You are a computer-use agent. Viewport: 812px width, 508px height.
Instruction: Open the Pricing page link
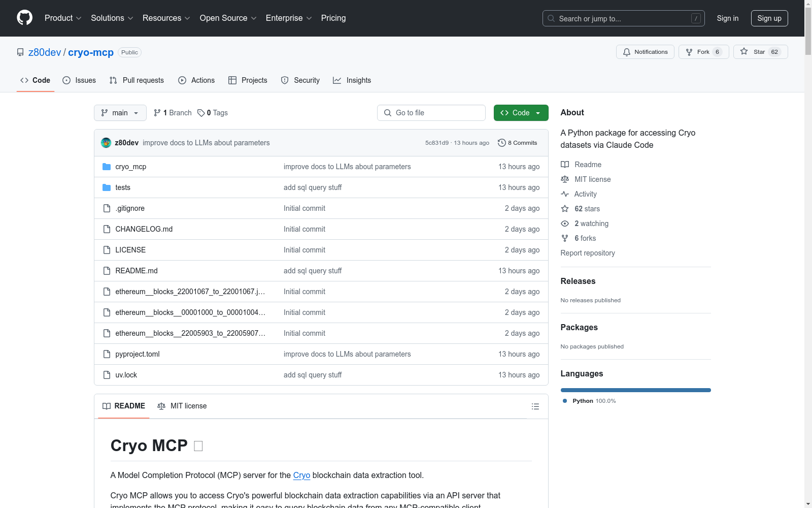pyautogui.click(x=333, y=18)
